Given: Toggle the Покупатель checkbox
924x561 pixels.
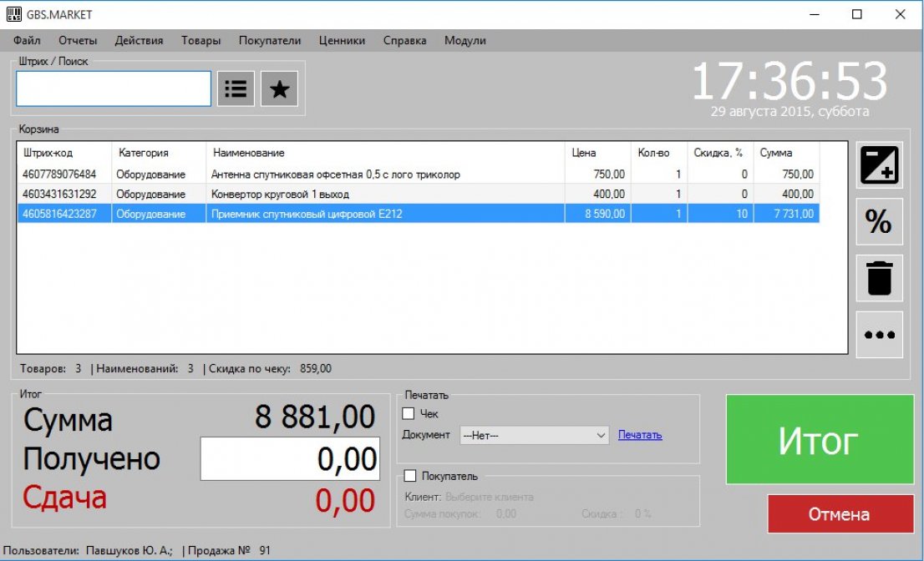Looking at the screenshot, I should point(409,476).
